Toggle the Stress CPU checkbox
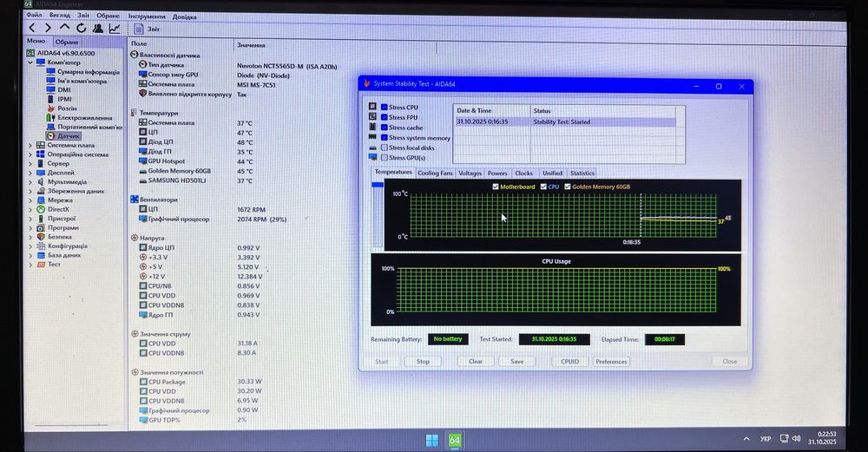Screen dimensions: 868x452 click(385, 108)
